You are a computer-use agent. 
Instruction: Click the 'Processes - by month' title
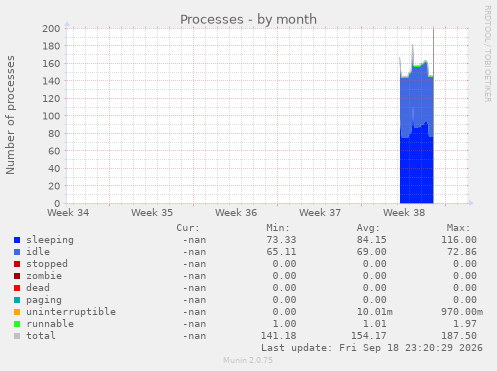[248, 19]
